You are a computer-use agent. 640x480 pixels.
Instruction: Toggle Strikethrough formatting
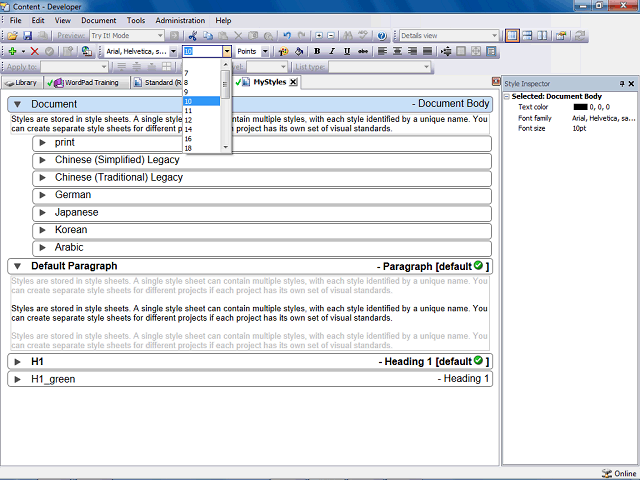(x=362, y=51)
